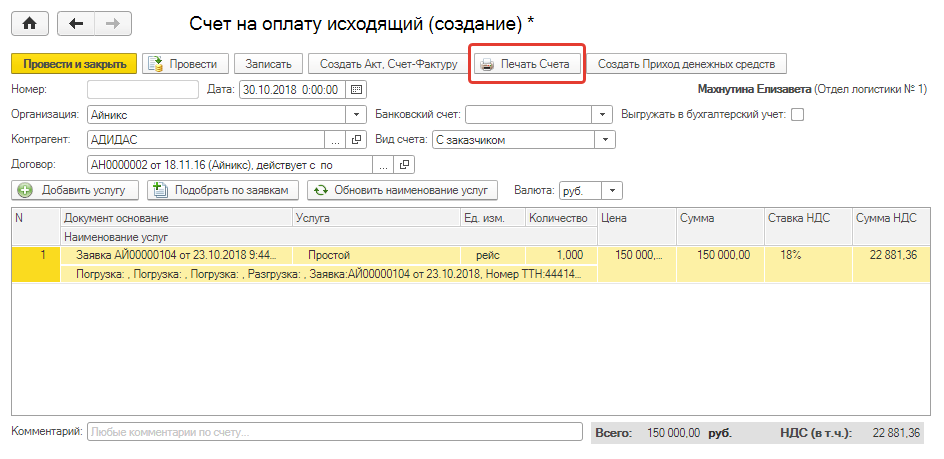Select the quantity cell 1,000
This screenshot has width=944, height=459.
(x=561, y=255)
